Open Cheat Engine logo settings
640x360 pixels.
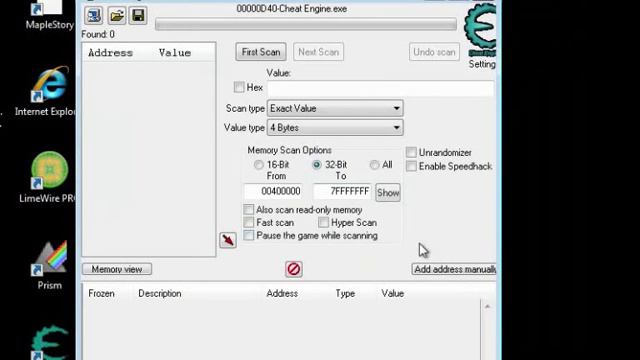[x=480, y=29]
